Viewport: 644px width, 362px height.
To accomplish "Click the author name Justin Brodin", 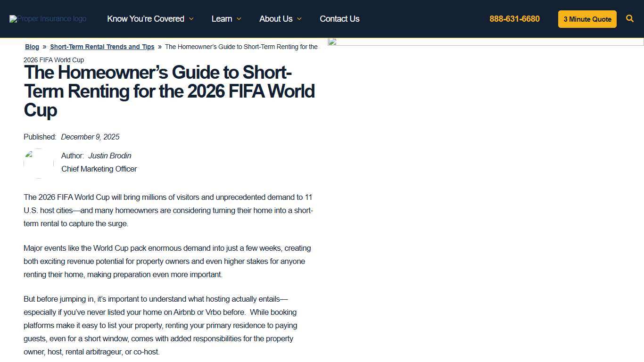I will click(109, 156).
